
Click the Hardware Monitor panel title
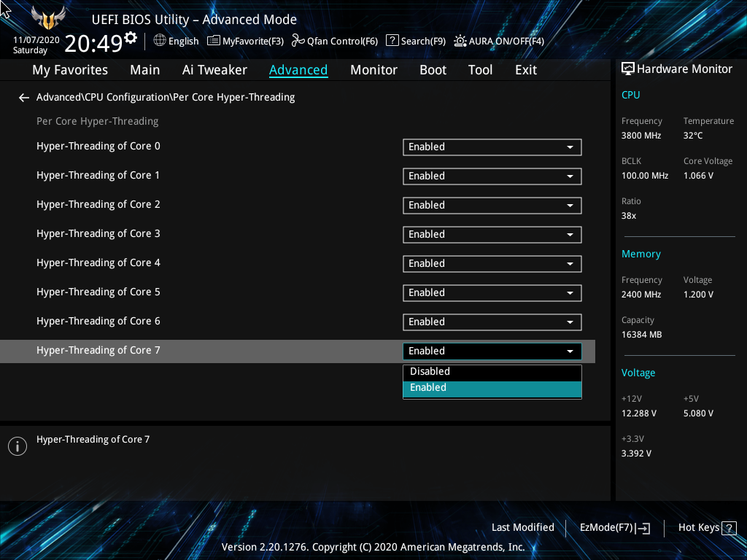click(684, 69)
